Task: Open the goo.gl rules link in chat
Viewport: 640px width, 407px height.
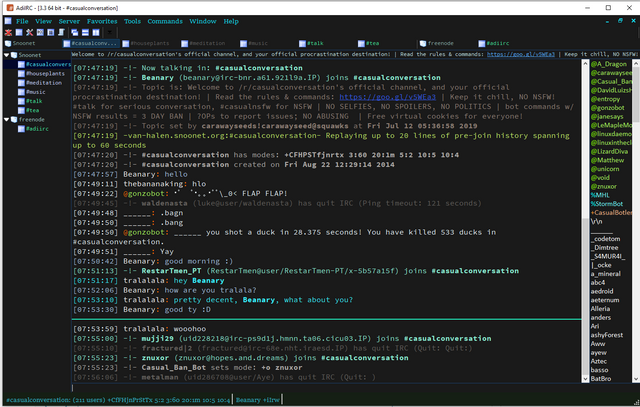Action: click(387, 97)
